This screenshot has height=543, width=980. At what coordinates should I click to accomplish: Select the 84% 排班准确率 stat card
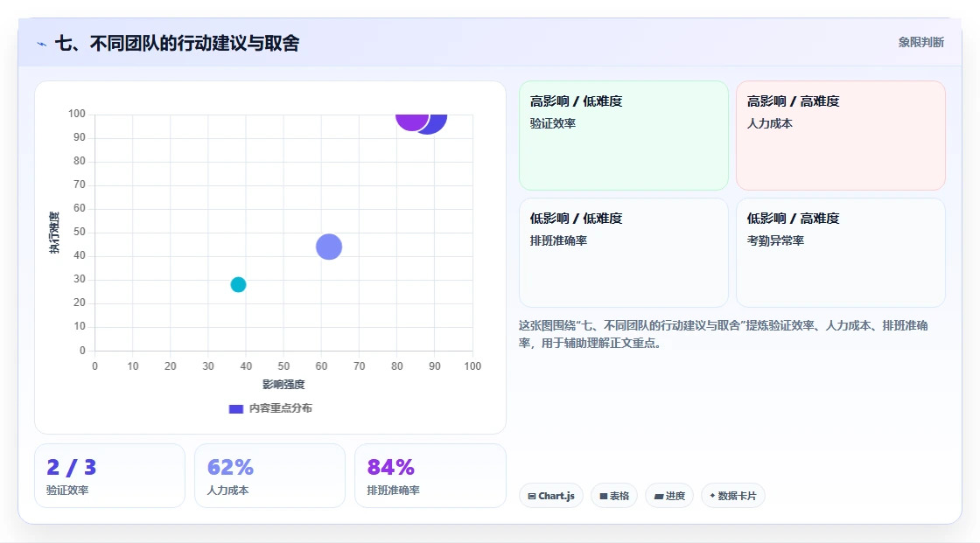[x=430, y=476]
